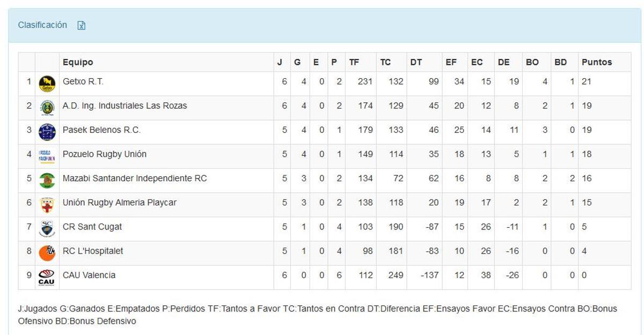
Task: Click the Mazabi Santander Independiente RC logo
Action: (x=46, y=178)
